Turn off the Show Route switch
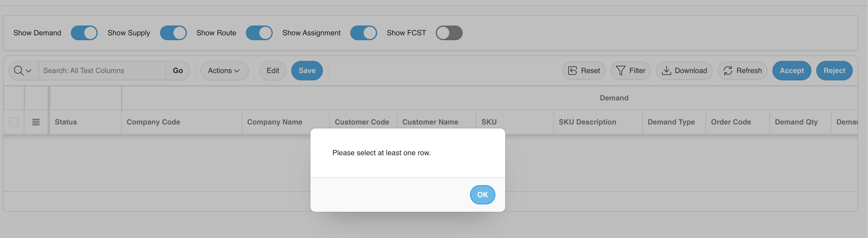This screenshot has height=238, width=868. coord(259,33)
